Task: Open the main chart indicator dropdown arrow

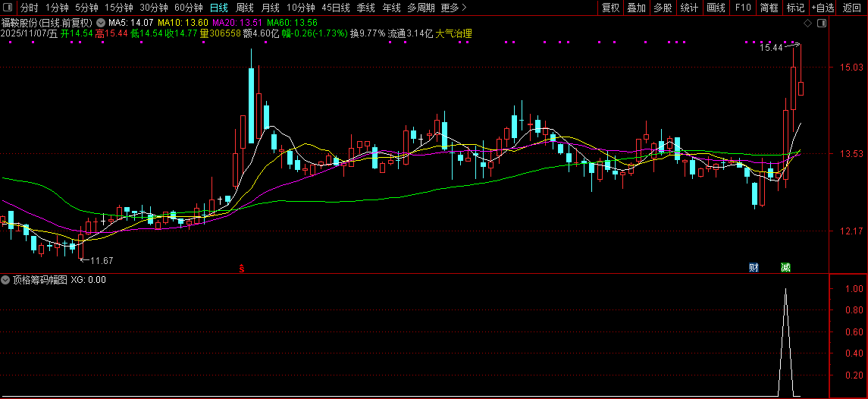Action: tap(100, 24)
